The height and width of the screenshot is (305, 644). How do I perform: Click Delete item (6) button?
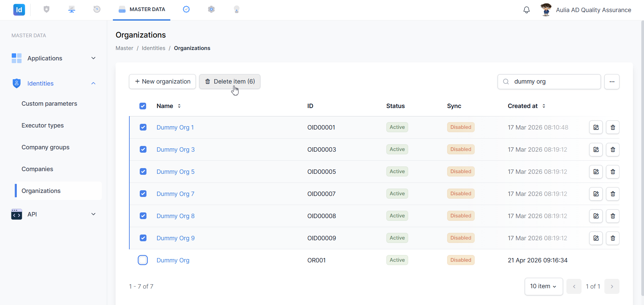230,82
